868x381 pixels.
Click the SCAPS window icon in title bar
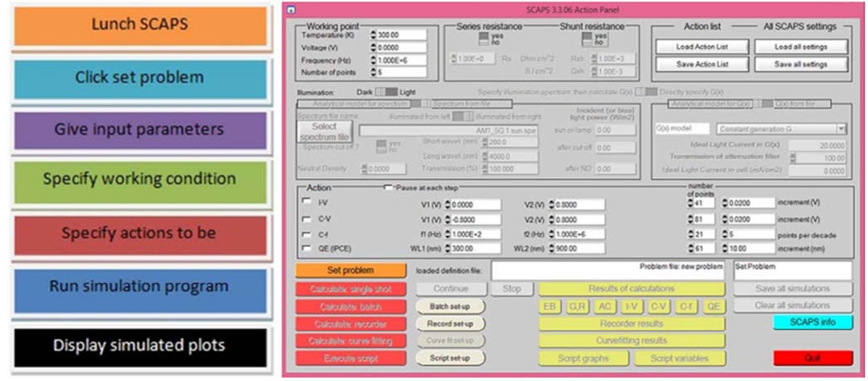coord(291,10)
